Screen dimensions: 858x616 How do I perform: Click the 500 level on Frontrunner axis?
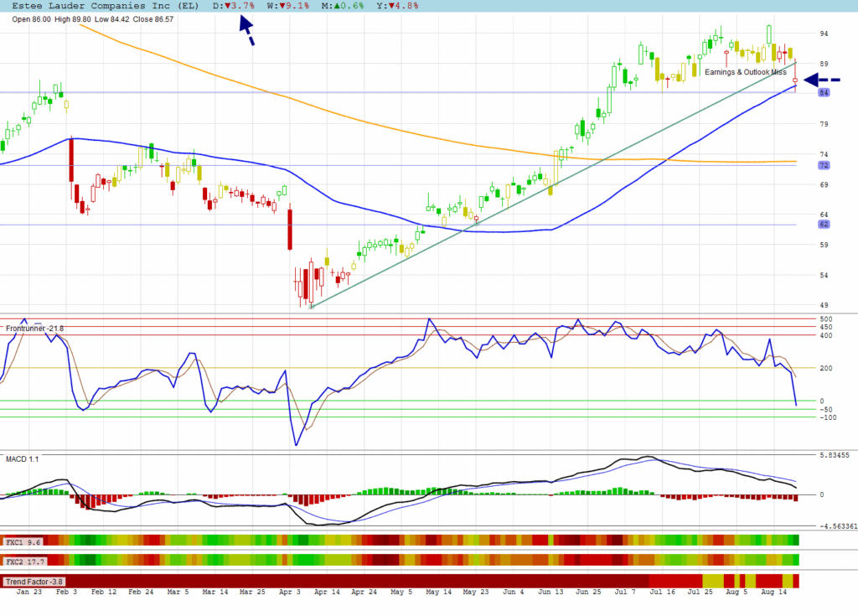825,319
